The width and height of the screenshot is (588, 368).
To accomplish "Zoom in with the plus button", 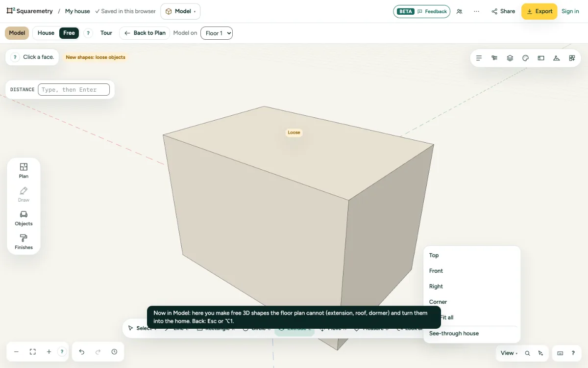I will tap(49, 352).
